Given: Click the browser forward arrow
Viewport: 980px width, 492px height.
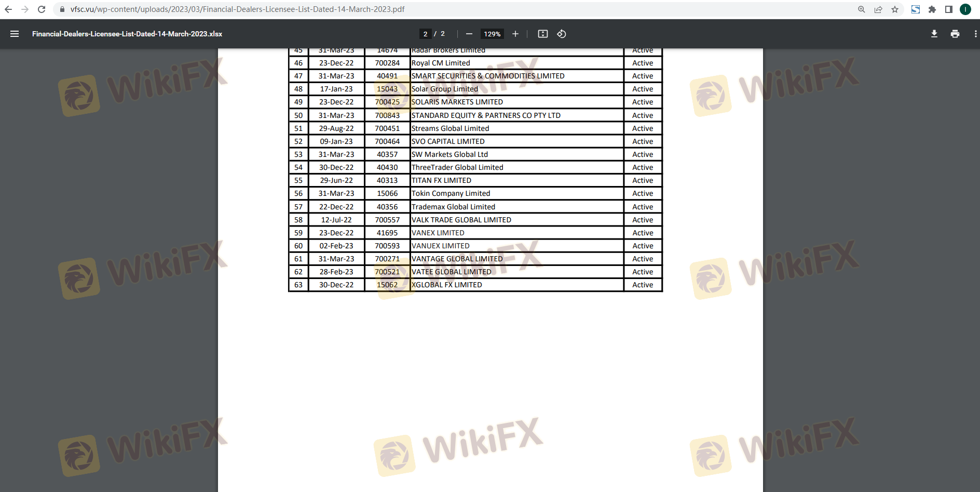Looking at the screenshot, I should 25,9.
